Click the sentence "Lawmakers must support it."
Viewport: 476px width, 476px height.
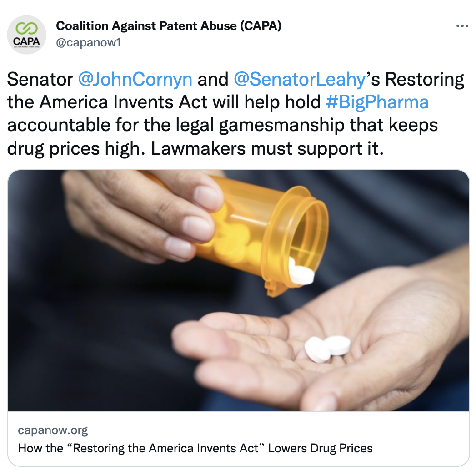(267, 148)
